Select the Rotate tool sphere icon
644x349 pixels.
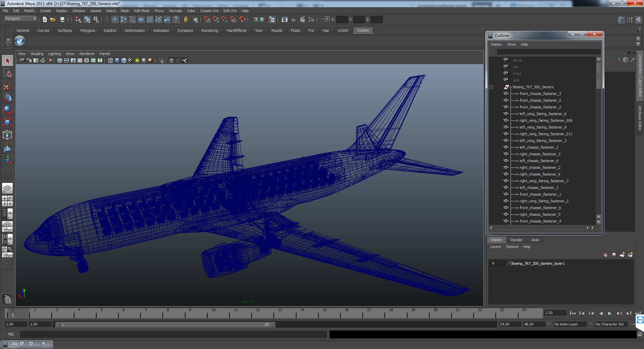click(7, 110)
